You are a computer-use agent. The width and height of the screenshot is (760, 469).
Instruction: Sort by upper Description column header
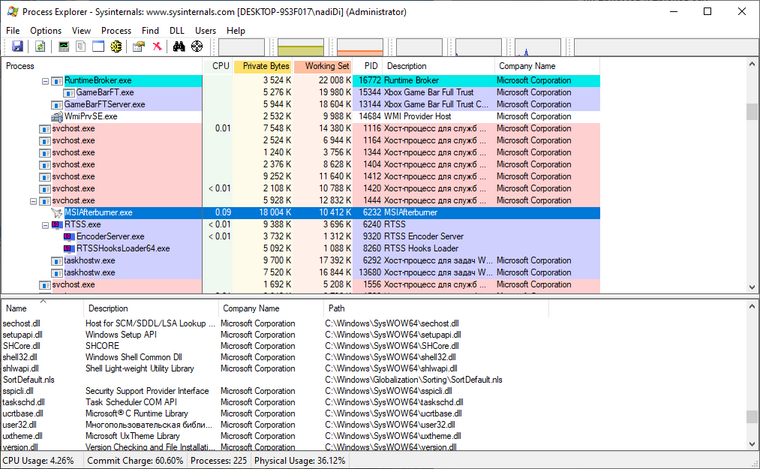click(438, 66)
